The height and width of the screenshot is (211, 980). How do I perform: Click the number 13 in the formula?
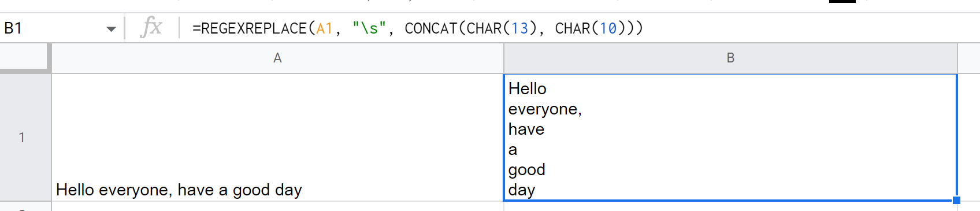pos(519,28)
